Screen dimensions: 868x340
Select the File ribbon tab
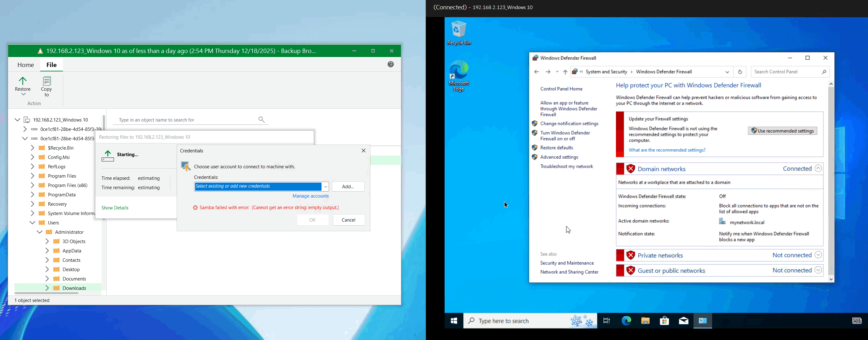[51, 65]
